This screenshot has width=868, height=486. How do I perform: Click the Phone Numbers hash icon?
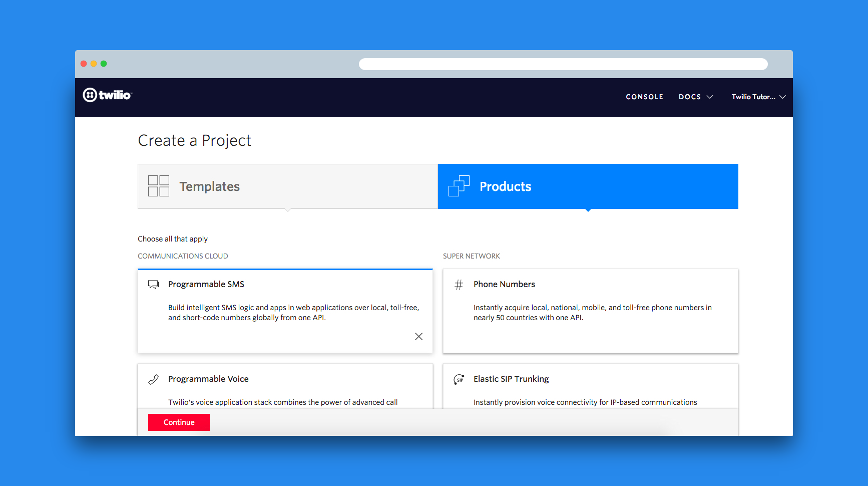point(459,285)
